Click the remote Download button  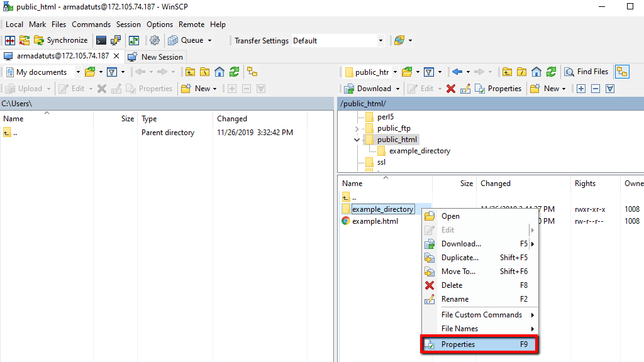tap(368, 89)
